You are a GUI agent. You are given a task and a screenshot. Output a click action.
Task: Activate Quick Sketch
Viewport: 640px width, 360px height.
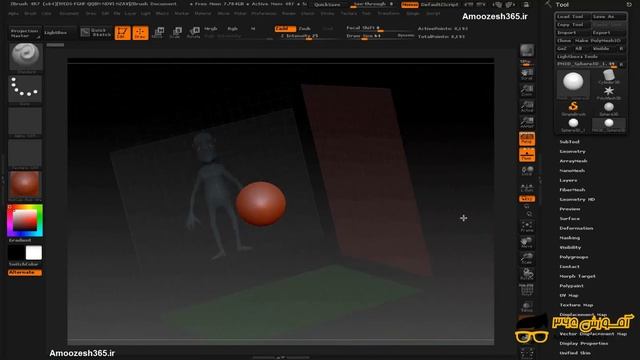(x=96, y=33)
